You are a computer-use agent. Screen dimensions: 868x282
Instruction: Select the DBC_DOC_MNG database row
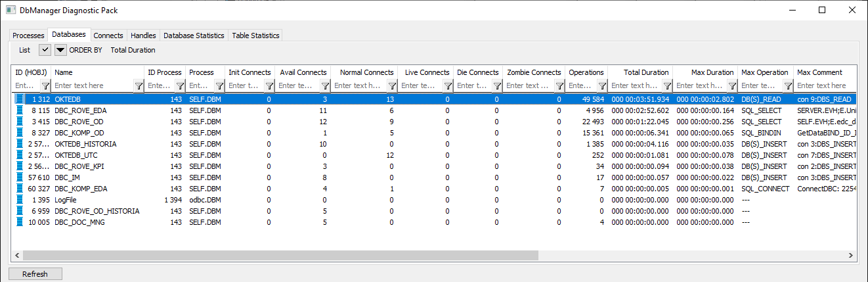click(x=80, y=222)
